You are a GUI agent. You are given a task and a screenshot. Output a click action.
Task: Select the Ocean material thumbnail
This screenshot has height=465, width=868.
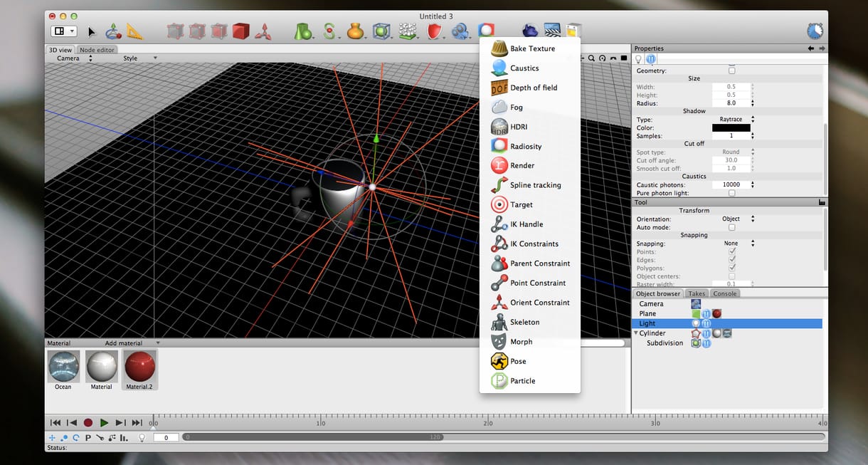[x=63, y=367]
